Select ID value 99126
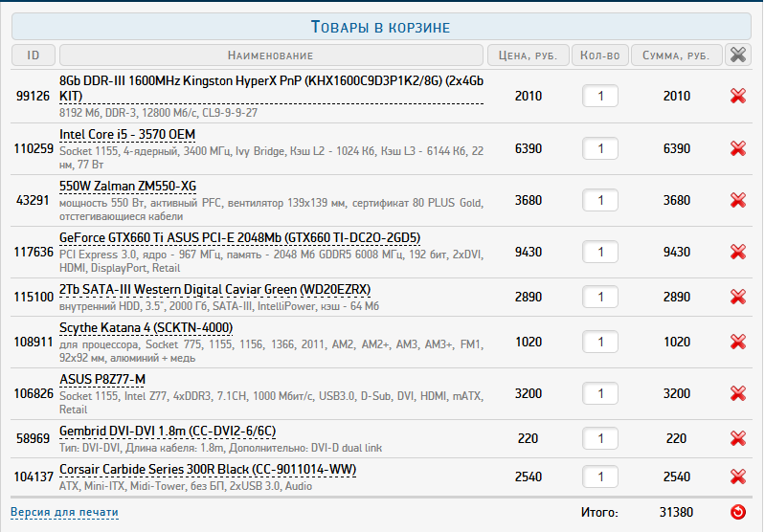 click(x=34, y=96)
